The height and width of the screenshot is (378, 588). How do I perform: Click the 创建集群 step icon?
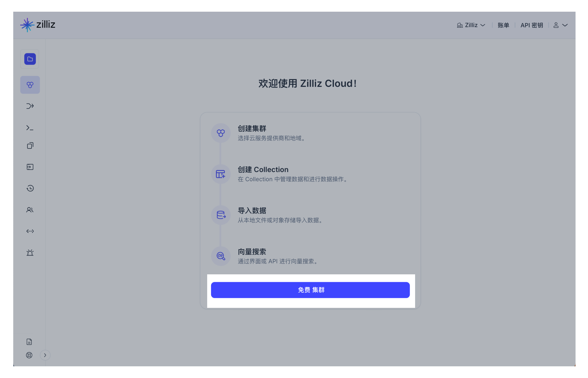pyautogui.click(x=221, y=133)
